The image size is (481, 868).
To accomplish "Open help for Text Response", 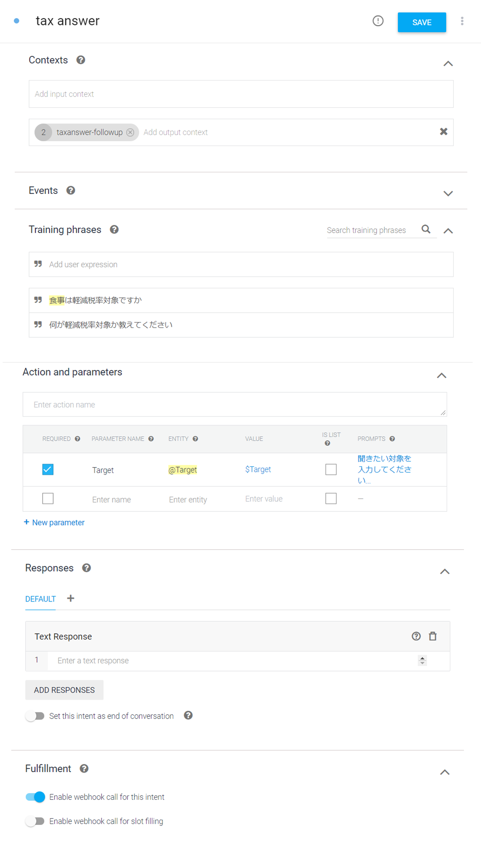I will (416, 636).
